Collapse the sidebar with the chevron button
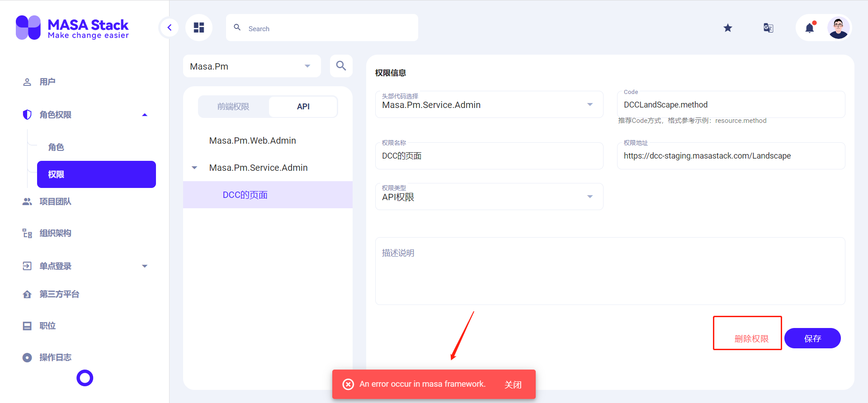 click(170, 28)
